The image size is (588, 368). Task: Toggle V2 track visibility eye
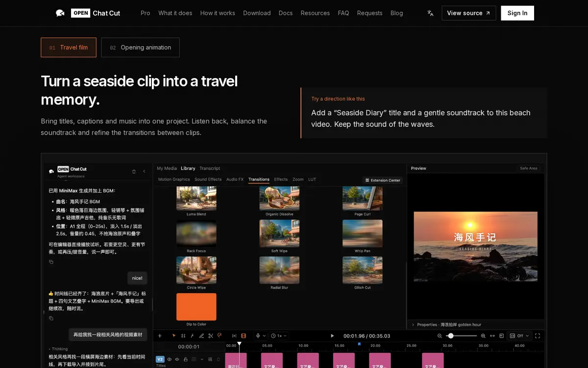[169, 359]
